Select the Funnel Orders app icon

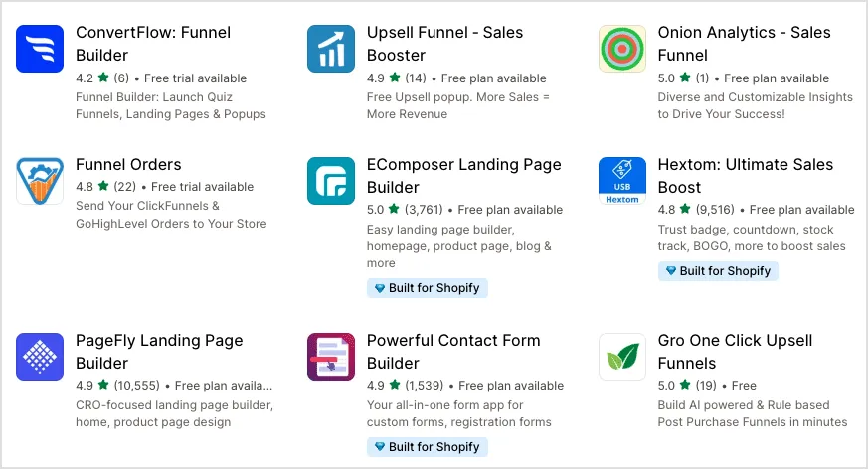(40, 180)
